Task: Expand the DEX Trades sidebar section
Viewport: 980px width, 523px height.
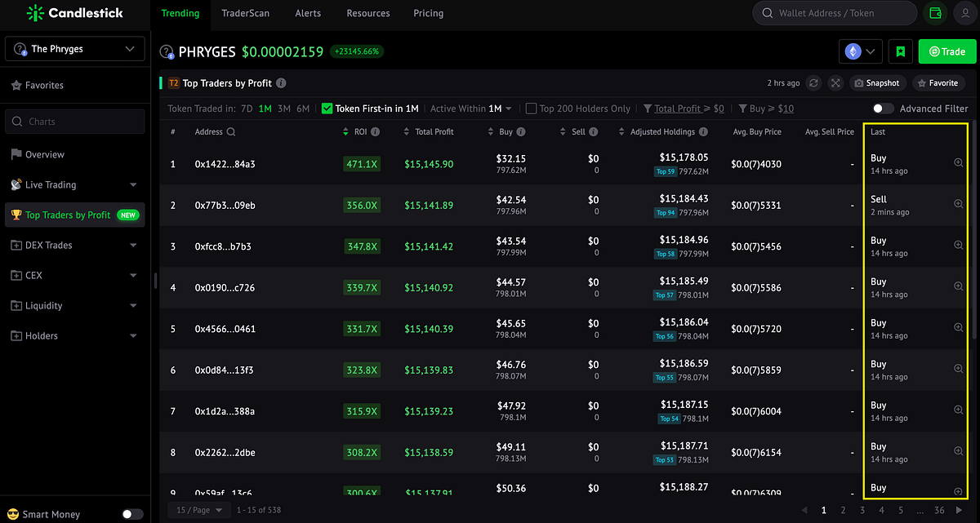Action: point(74,245)
